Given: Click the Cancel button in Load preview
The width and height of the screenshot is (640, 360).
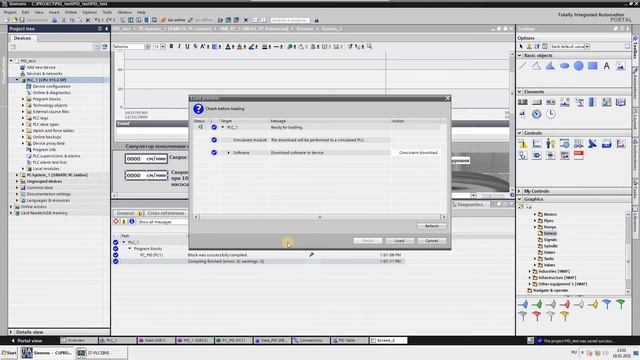Looking at the screenshot, I should (432, 241).
